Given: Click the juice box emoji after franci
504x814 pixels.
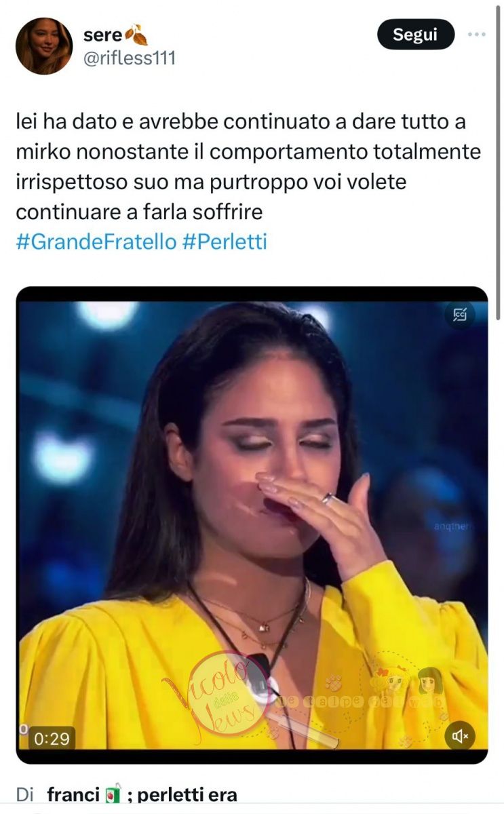Looking at the screenshot, I should 113,794.
